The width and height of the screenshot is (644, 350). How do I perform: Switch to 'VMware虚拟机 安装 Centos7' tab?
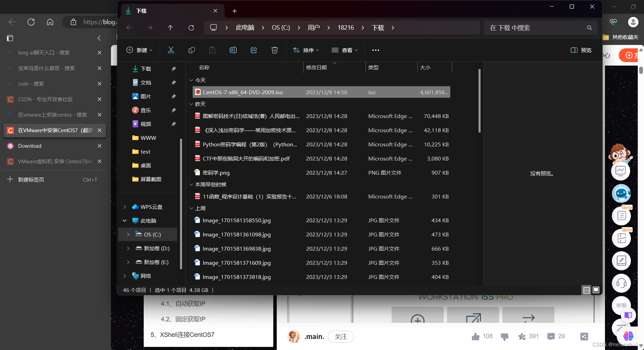[55, 162]
